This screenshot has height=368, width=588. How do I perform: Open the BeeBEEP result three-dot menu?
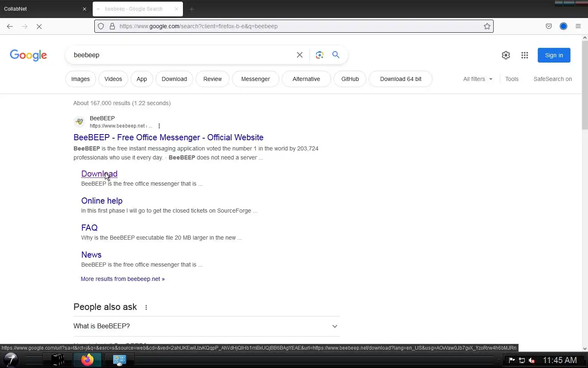tap(159, 126)
